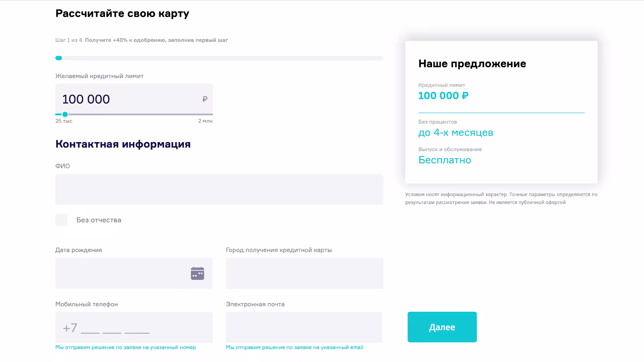Click the "Рассчитайте свою карту" heading
The height and width of the screenshot is (362, 644).
pos(122,13)
